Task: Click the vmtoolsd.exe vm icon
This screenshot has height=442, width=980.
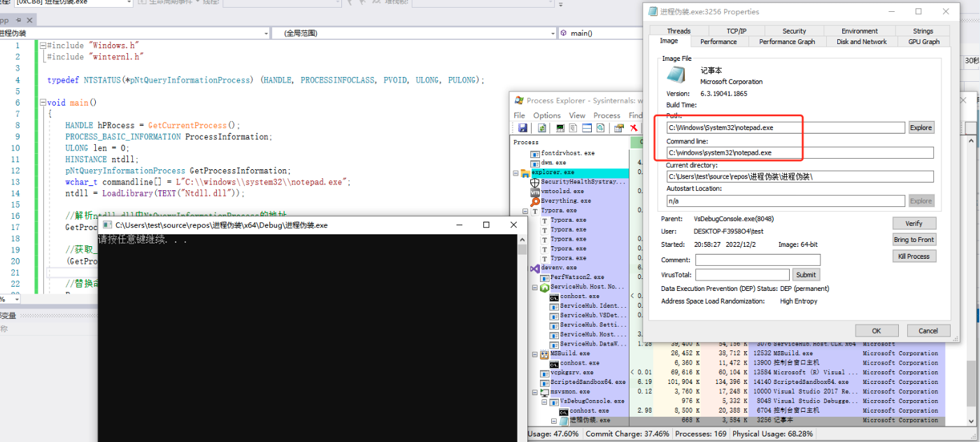Action: coord(535,192)
